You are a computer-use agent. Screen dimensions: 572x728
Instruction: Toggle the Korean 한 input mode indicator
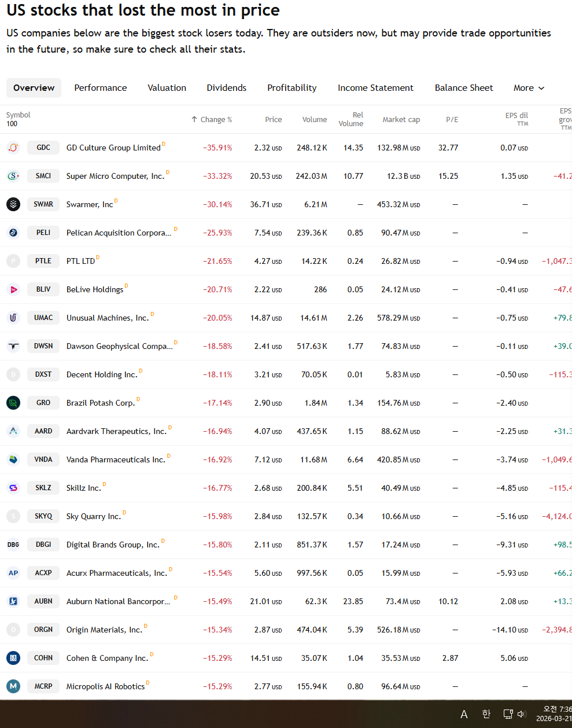[486, 714]
